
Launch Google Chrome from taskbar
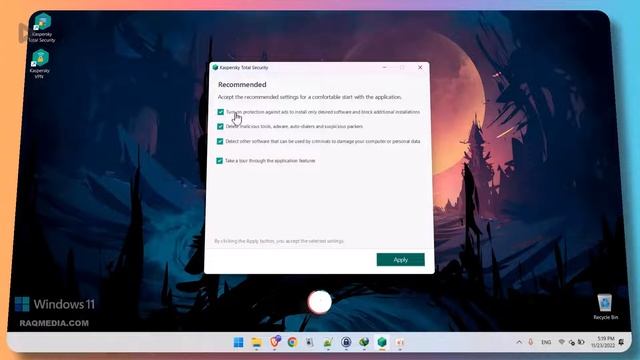292,342
